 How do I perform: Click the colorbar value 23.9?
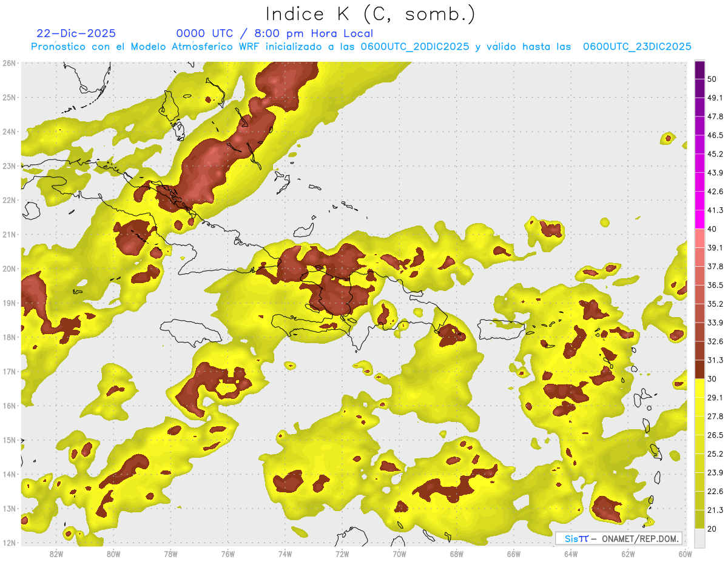(x=715, y=473)
